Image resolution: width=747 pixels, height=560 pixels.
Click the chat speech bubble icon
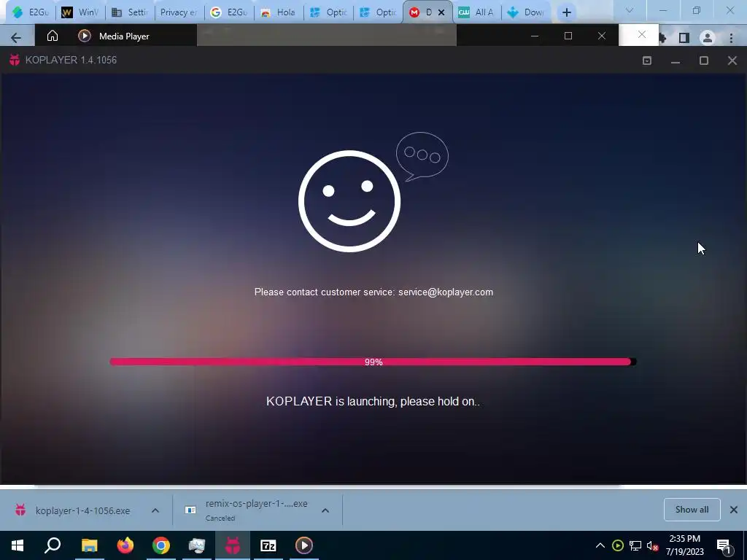422,156
